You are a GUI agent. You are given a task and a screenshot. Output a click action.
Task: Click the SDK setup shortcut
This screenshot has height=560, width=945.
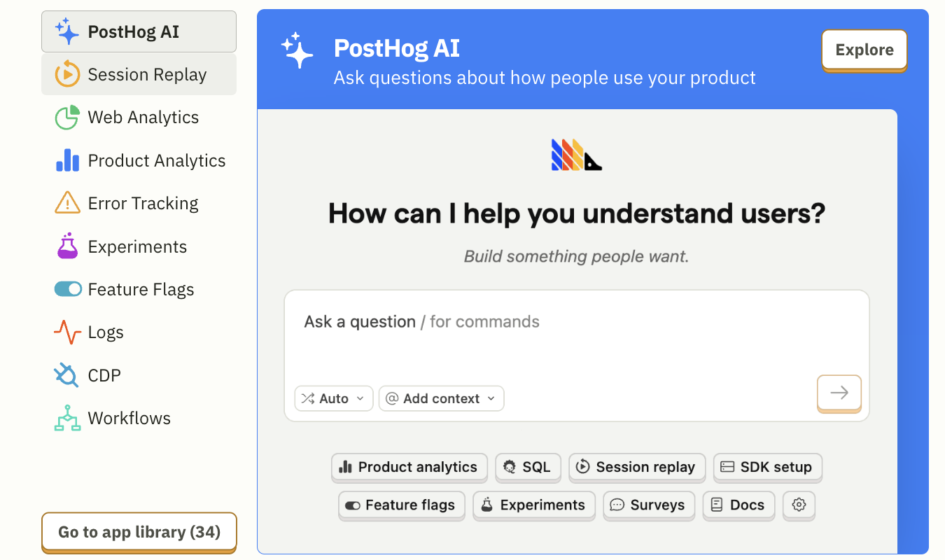pyautogui.click(x=767, y=467)
